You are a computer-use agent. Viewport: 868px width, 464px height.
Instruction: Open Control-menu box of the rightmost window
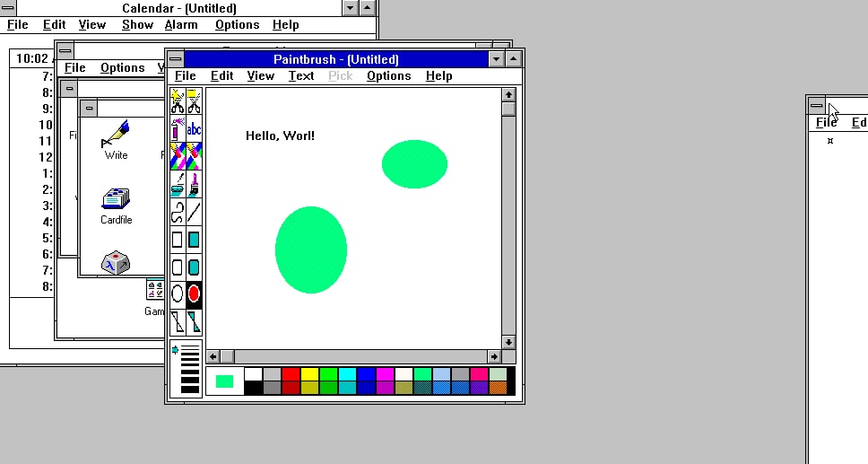click(x=816, y=105)
